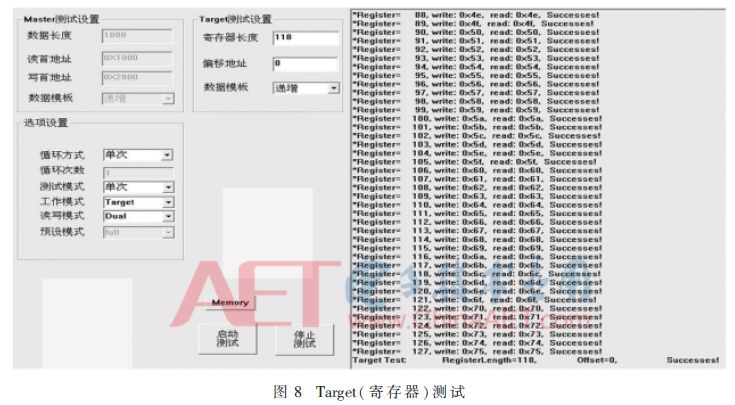The width and height of the screenshot is (735, 405).
Task: Click the Master 数据长度 input field
Action: [x=138, y=35]
